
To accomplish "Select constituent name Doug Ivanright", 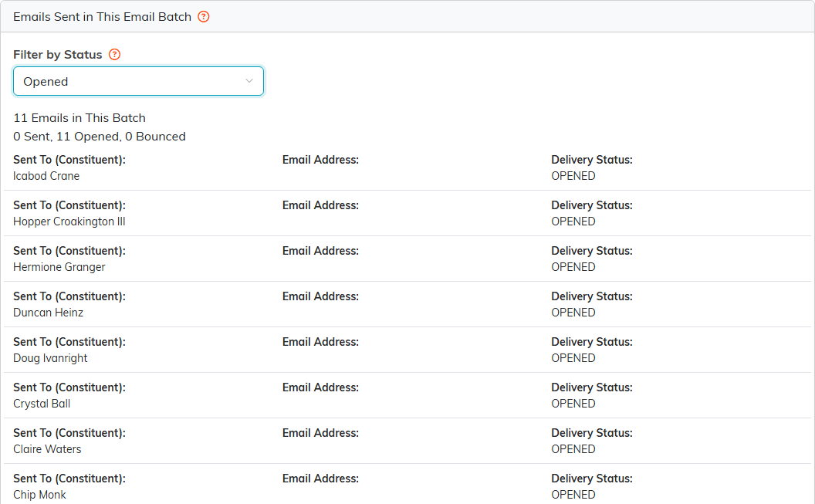I will tap(50, 358).
